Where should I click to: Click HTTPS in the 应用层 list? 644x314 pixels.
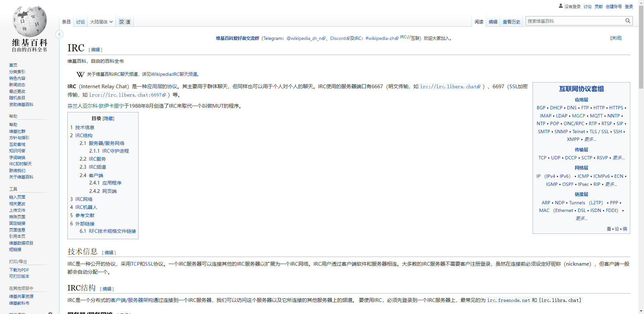click(x=616, y=108)
